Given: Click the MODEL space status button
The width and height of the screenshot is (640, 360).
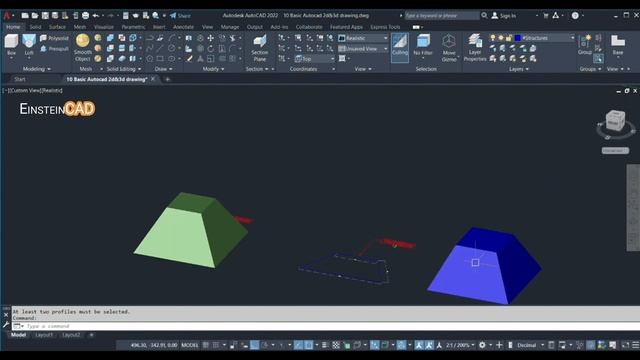Looking at the screenshot, I should click(x=190, y=345).
